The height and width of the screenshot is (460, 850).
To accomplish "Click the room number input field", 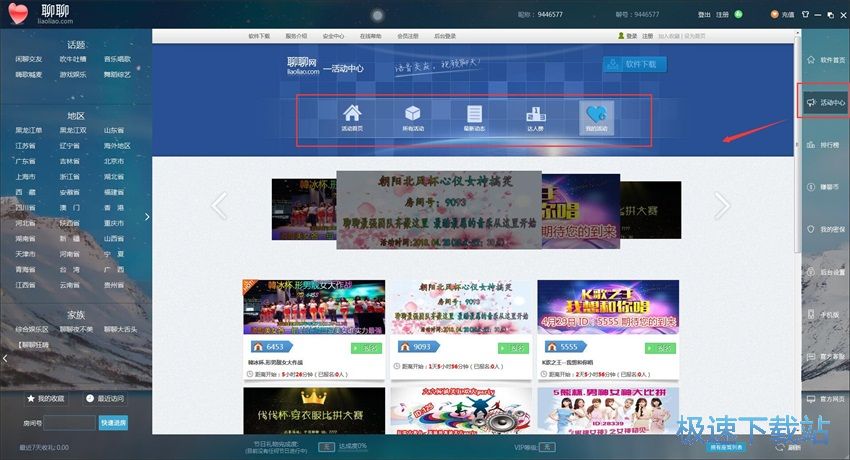I will click(x=69, y=423).
